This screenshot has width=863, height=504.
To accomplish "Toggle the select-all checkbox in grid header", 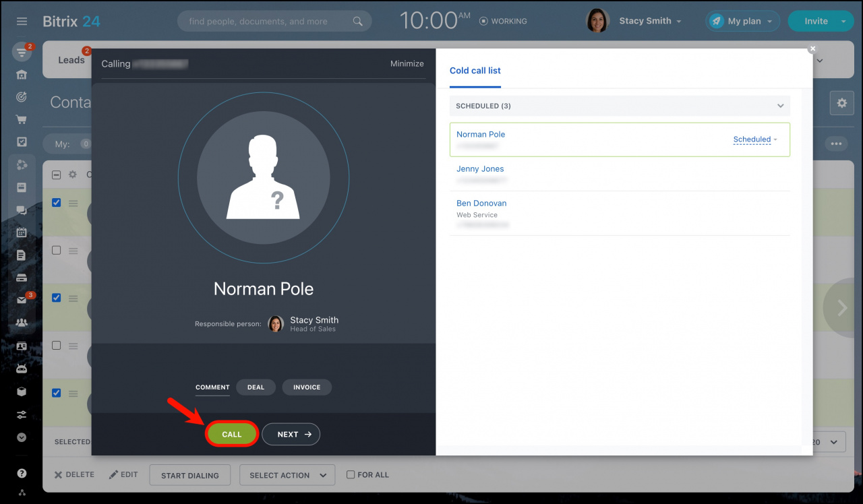I will pyautogui.click(x=57, y=175).
